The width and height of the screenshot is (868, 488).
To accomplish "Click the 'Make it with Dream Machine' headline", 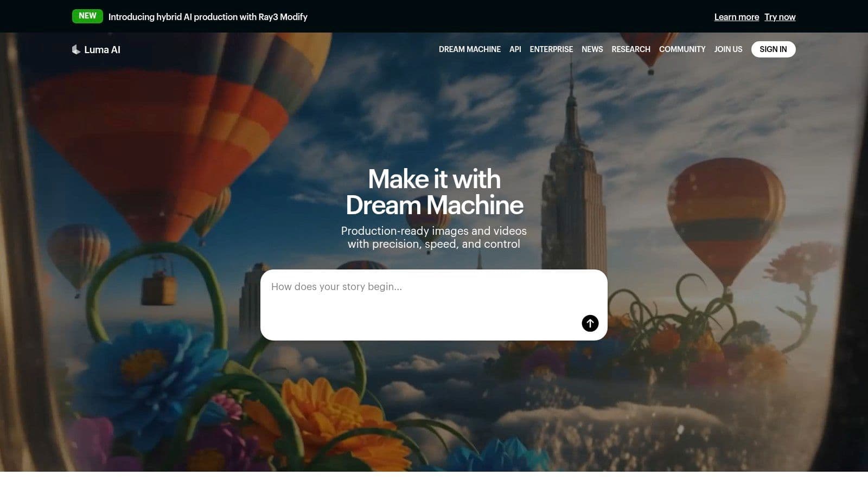I will coord(434,192).
